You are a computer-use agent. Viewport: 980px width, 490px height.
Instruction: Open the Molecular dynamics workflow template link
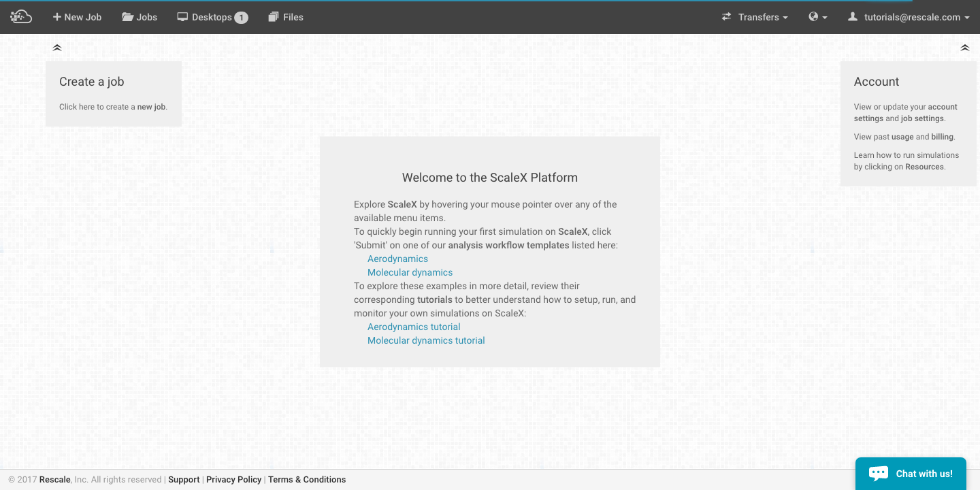pos(410,272)
